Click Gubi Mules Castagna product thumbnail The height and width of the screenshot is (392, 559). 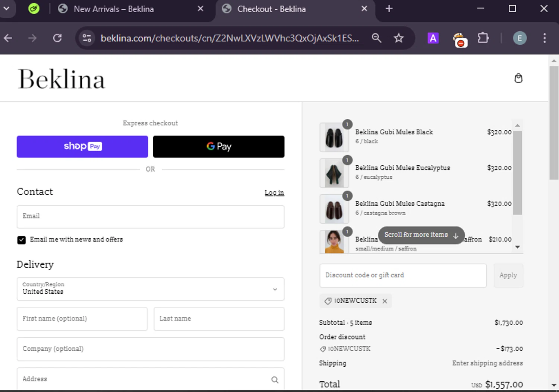tap(334, 209)
